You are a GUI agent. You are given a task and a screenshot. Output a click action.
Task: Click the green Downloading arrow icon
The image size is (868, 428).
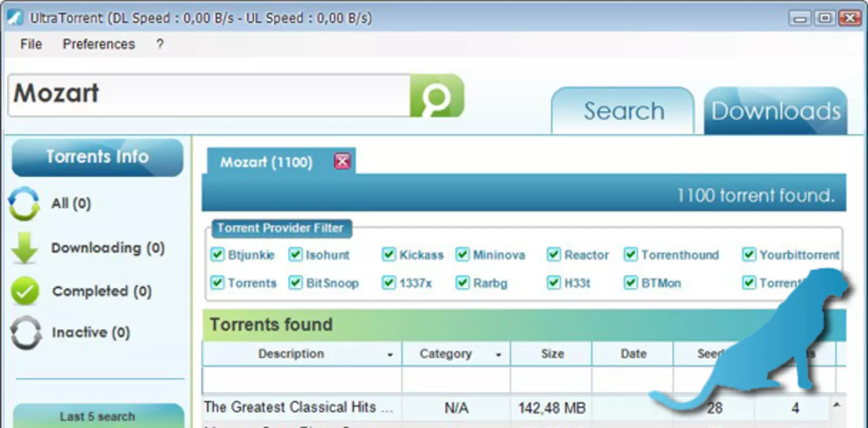point(25,248)
